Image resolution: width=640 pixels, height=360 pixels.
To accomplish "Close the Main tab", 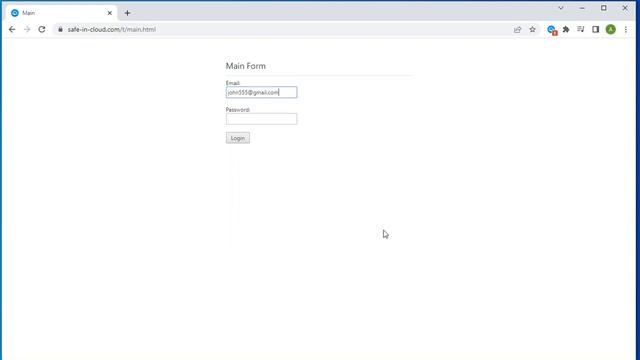I will click(109, 13).
